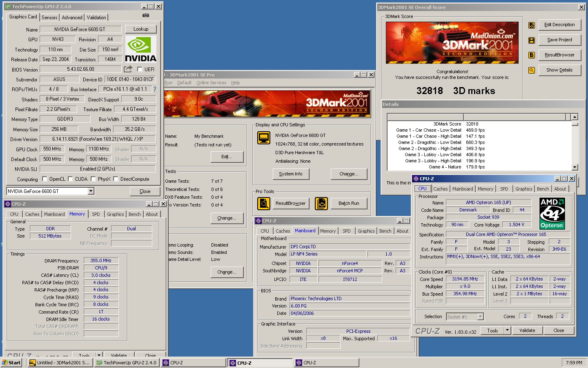Click the Close button in GPU-Z
This screenshot has height=368, width=588.
coord(145,191)
